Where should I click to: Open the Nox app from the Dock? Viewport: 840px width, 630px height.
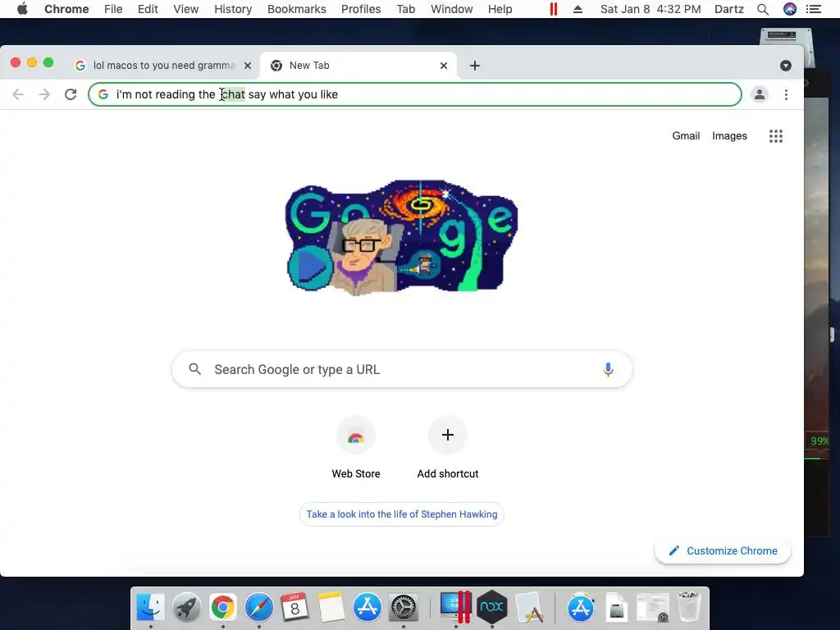coord(492,608)
